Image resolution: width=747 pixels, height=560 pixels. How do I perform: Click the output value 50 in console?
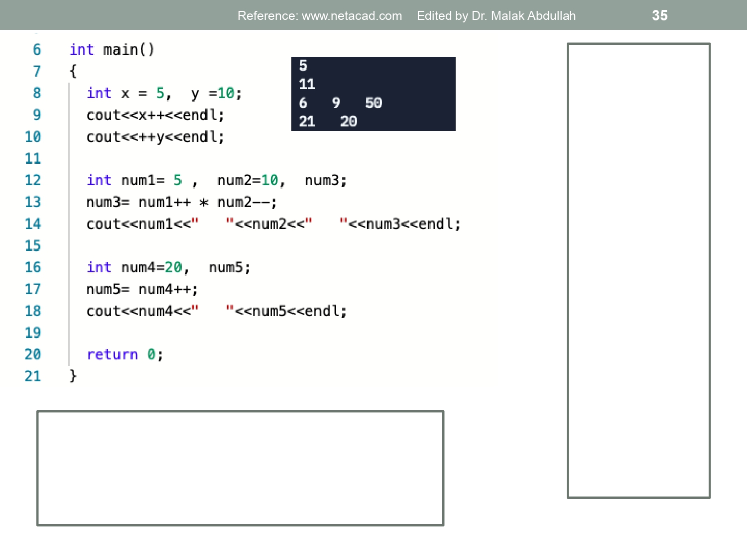373,103
